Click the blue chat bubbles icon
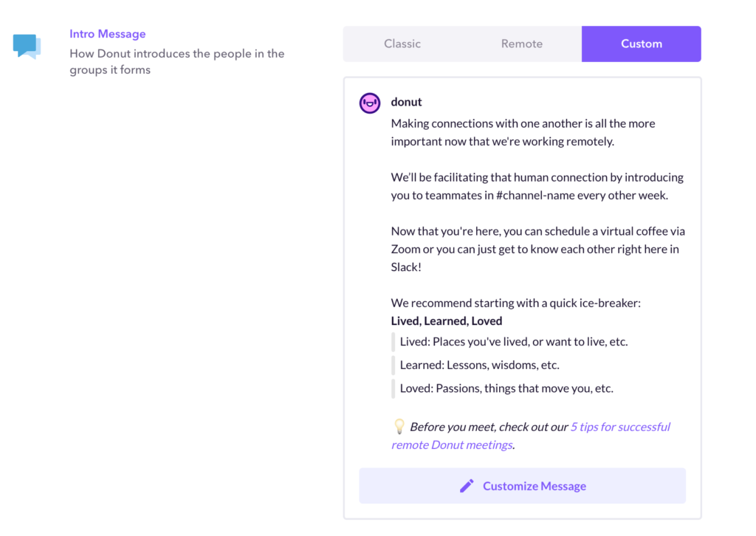 [27, 47]
